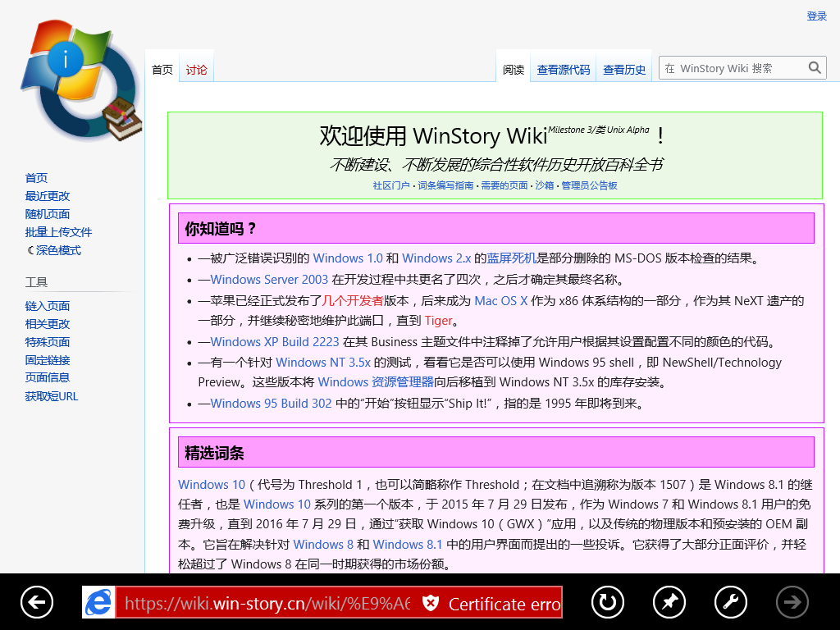Select the 阅读 tab
Image resolution: width=840 pixels, height=630 pixels.
pyautogui.click(x=514, y=70)
